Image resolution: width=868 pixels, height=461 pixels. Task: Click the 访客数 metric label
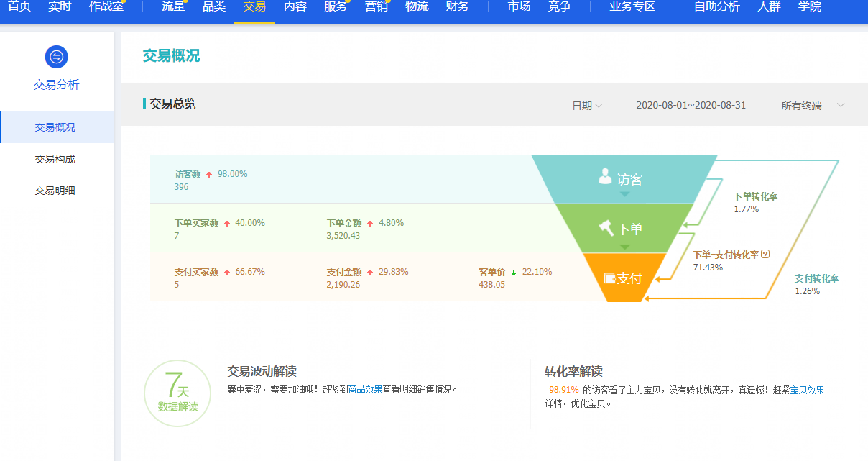pyautogui.click(x=188, y=174)
